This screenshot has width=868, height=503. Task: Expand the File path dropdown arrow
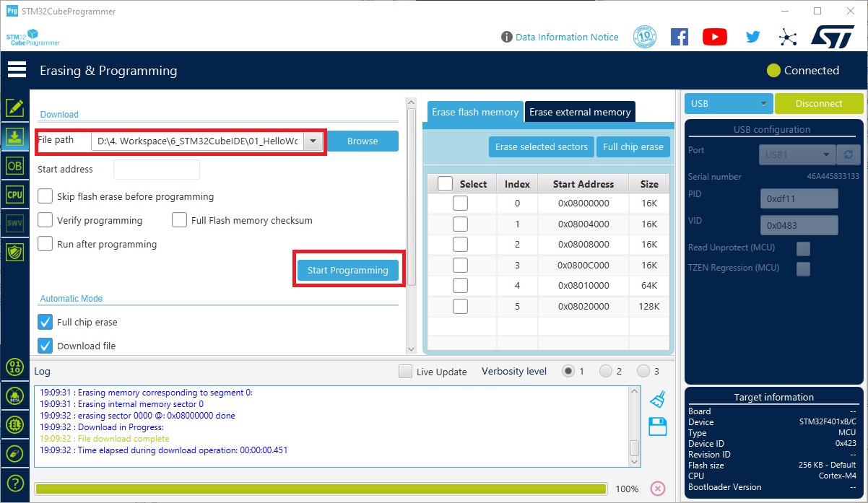tap(313, 141)
